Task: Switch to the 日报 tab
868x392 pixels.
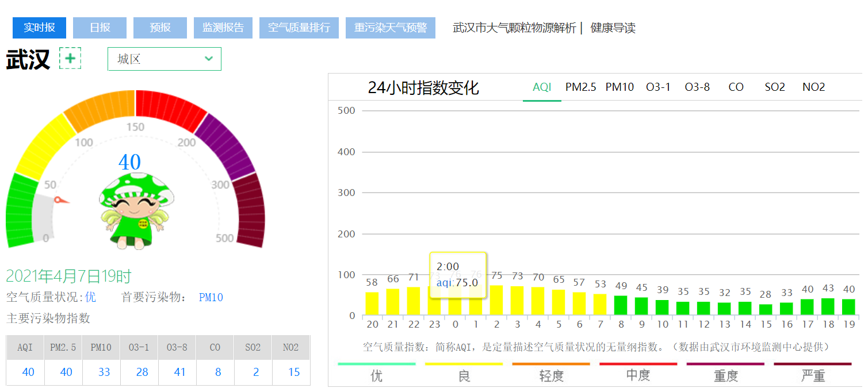Action: [x=100, y=28]
